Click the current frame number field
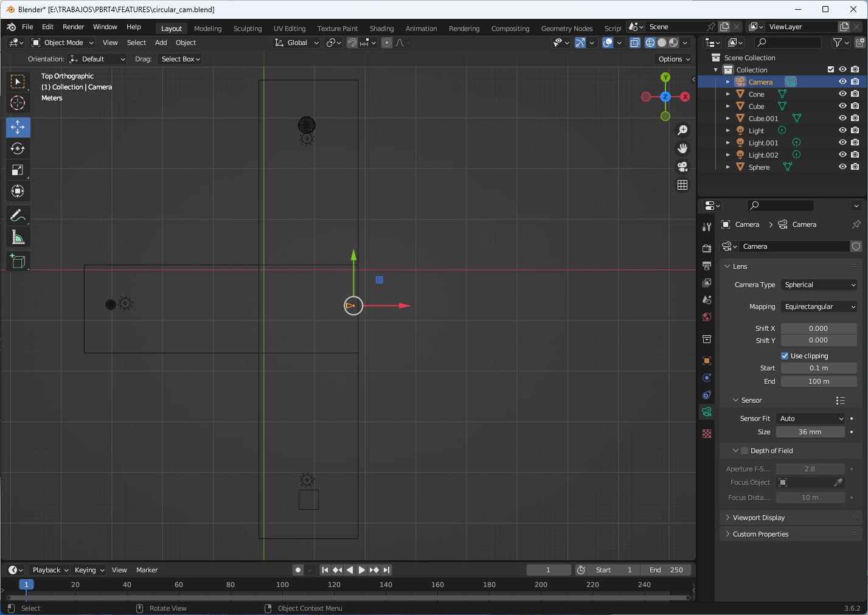The height and width of the screenshot is (615, 868). click(x=548, y=569)
